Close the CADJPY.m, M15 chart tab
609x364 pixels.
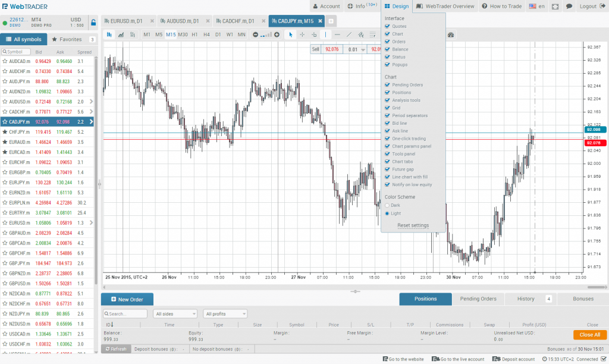320,21
